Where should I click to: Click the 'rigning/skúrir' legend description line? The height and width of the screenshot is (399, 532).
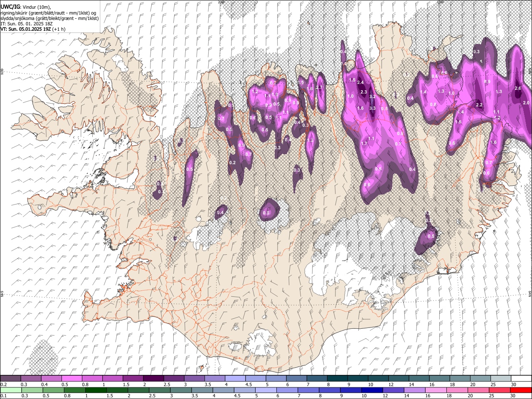[x=48, y=13]
